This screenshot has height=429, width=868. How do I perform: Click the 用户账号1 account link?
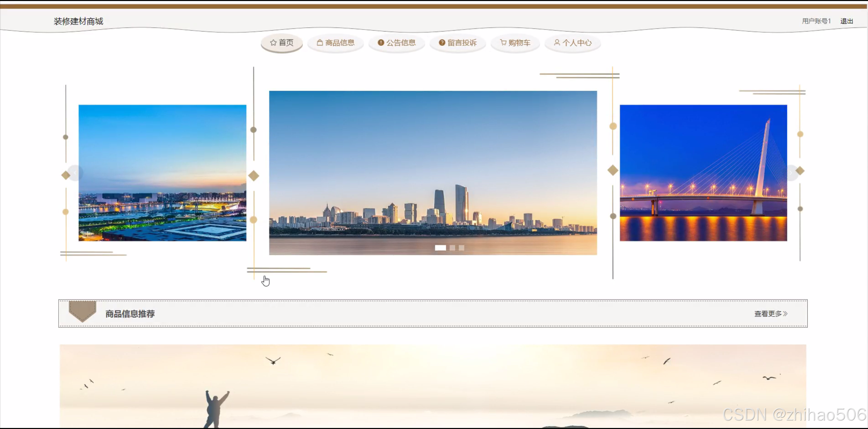click(x=816, y=21)
